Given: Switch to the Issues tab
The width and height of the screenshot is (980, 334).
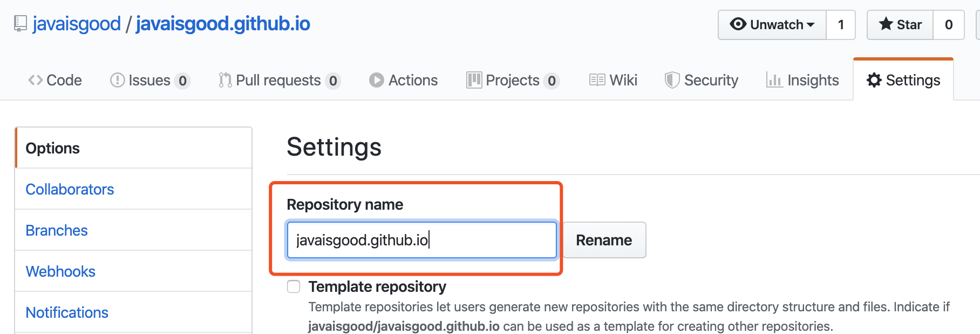Looking at the screenshot, I should [150, 80].
